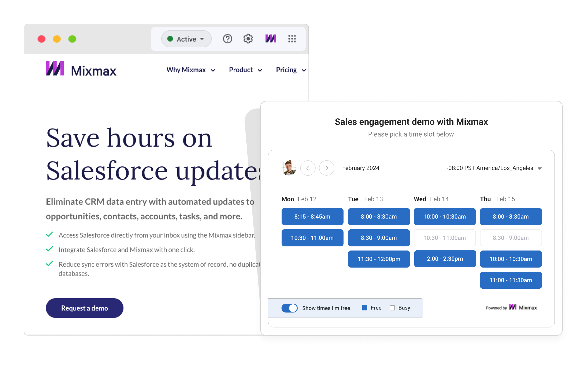Select Thursday 11:00 - 11:30am slot
The image size is (588, 369).
click(x=511, y=280)
